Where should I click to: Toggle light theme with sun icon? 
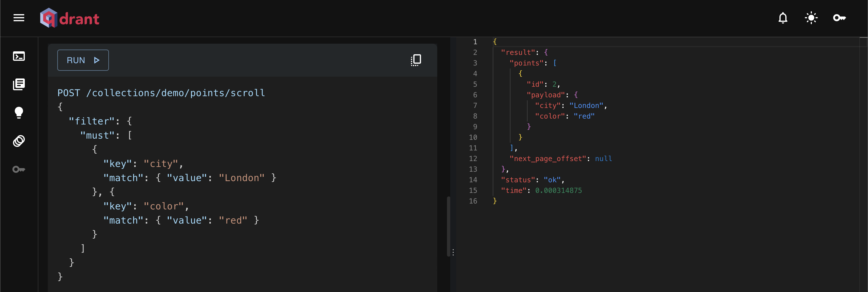(x=811, y=18)
